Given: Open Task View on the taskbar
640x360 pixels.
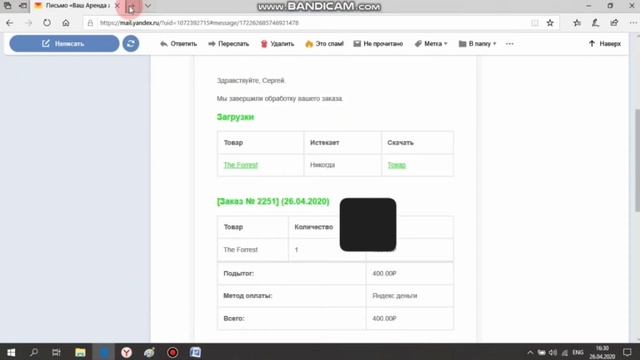Looking at the screenshot, I should pyautogui.click(x=56, y=352).
